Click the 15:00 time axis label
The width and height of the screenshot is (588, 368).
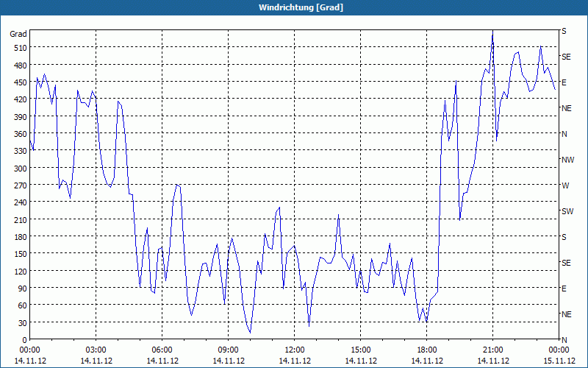click(x=361, y=350)
